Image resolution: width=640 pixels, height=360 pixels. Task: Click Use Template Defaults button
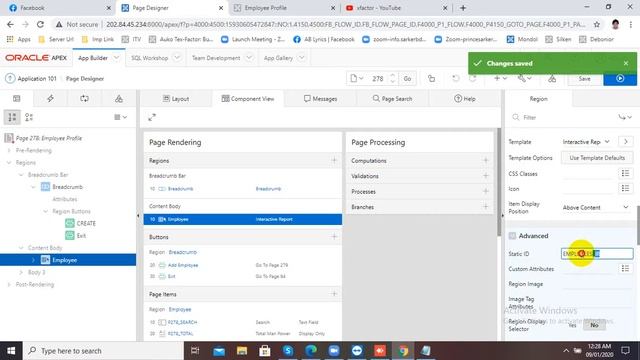pos(597,158)
